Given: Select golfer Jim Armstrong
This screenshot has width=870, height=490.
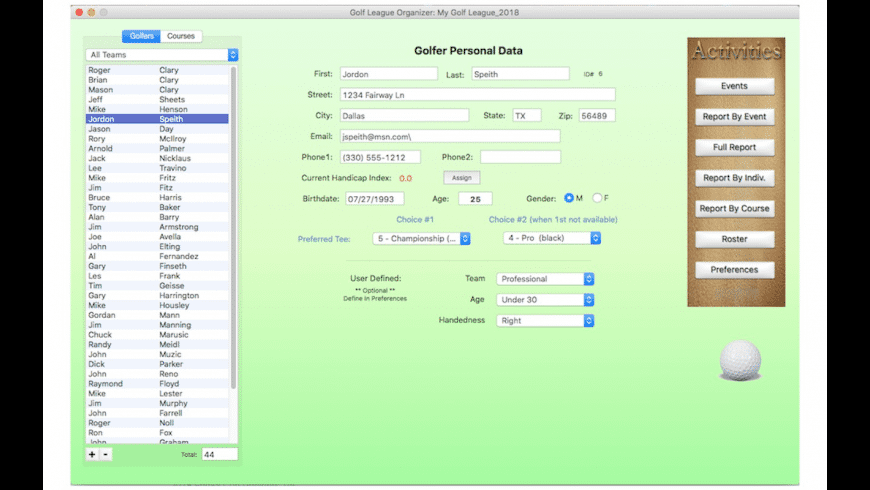Looking at the screenshot, I should pyautogui.click(x=157, y=227).
